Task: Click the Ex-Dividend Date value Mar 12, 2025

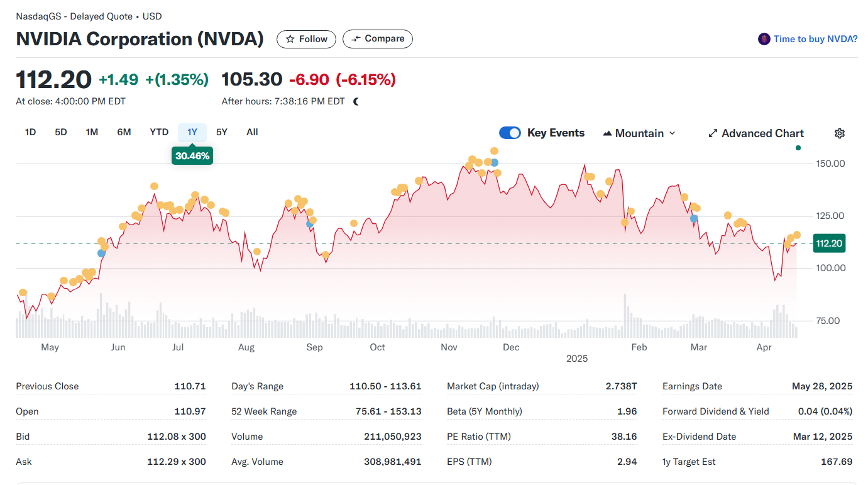Action: click(x=822, y=437)
